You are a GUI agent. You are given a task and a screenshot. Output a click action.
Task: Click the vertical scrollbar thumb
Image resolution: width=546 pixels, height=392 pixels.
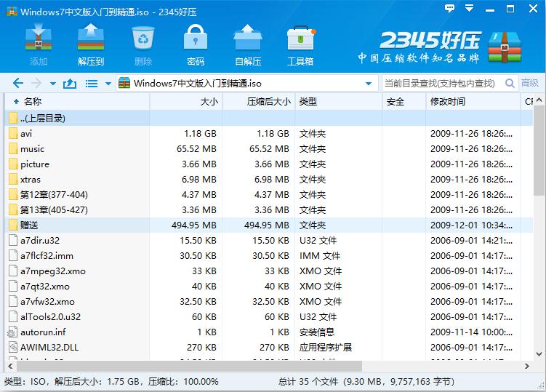(539, 150)
